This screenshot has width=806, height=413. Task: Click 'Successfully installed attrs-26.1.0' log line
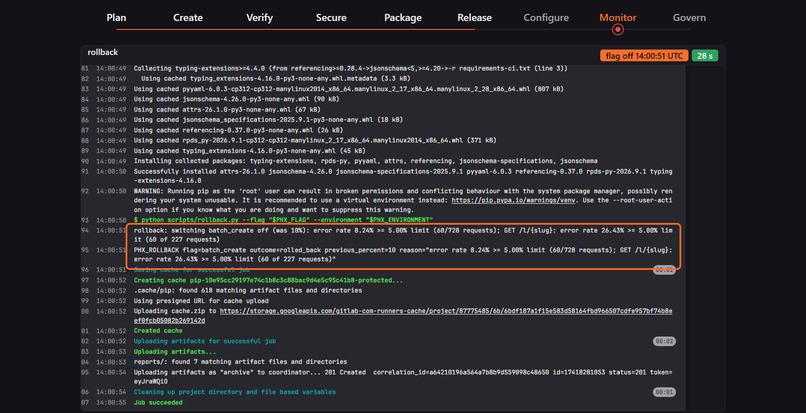(403, 175)
